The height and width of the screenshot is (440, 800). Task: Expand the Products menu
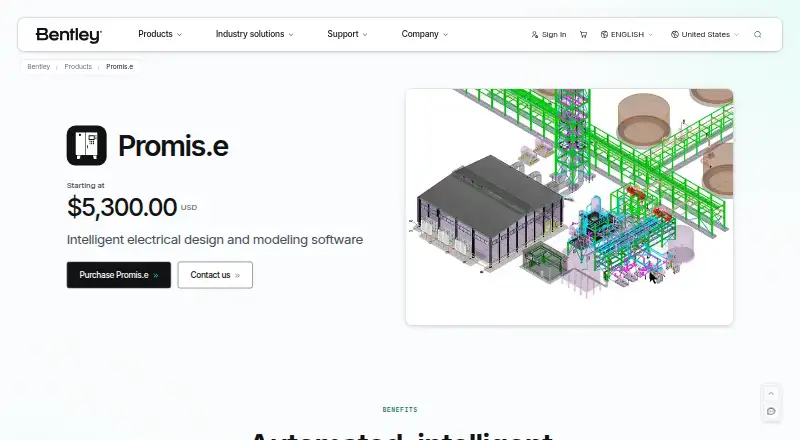point(160,34)
